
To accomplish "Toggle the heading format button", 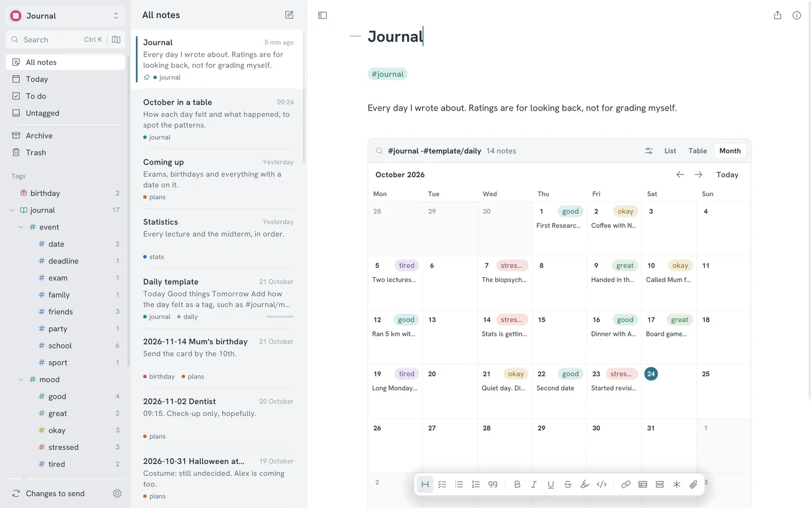I will pos(425,484).
